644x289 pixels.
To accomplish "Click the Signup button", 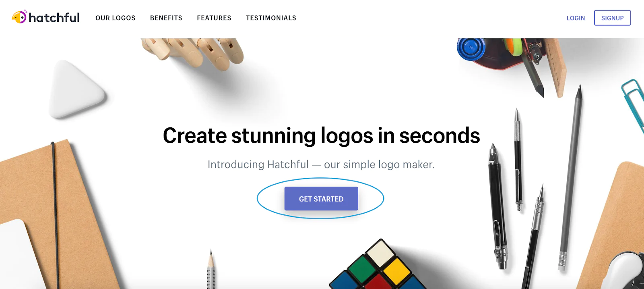I will pos(612,18).
